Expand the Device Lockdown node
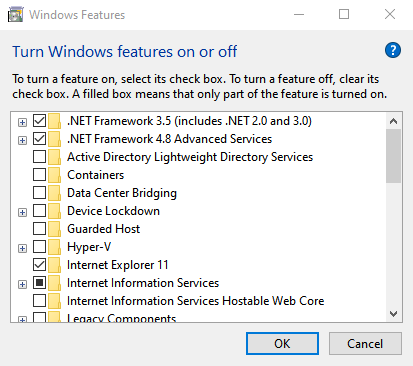Viewport: 413px width, 366px height. click(x=22, y=212)
